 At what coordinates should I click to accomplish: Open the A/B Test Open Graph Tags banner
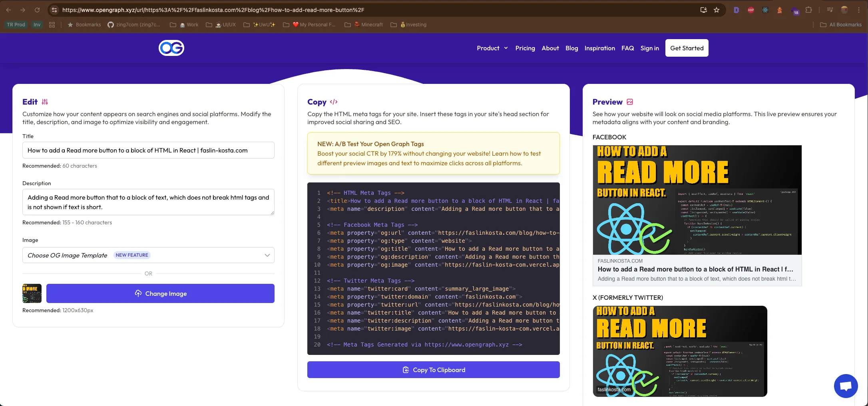pyautogui.click(x=433, y=153)
